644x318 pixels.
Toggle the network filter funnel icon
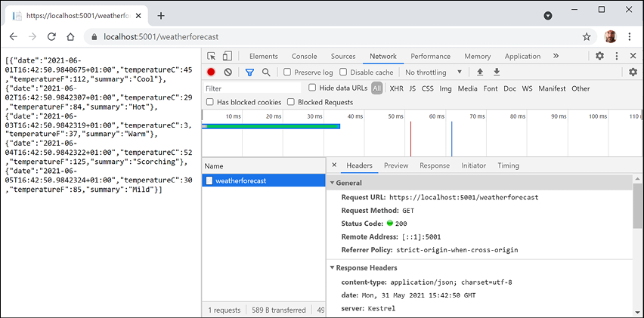(x=249, y=73)
